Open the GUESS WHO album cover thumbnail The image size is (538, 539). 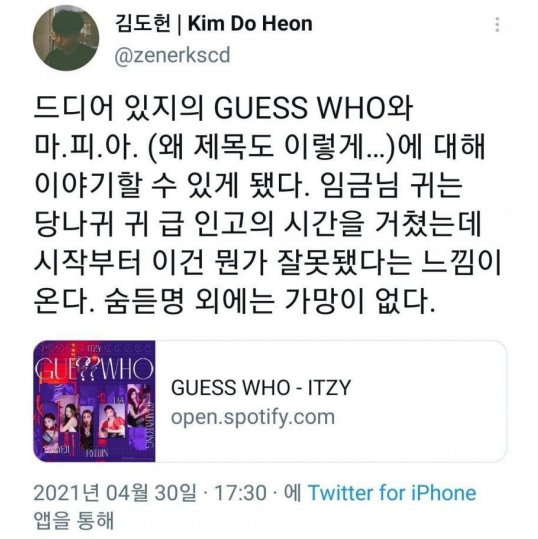click(94, 401)
